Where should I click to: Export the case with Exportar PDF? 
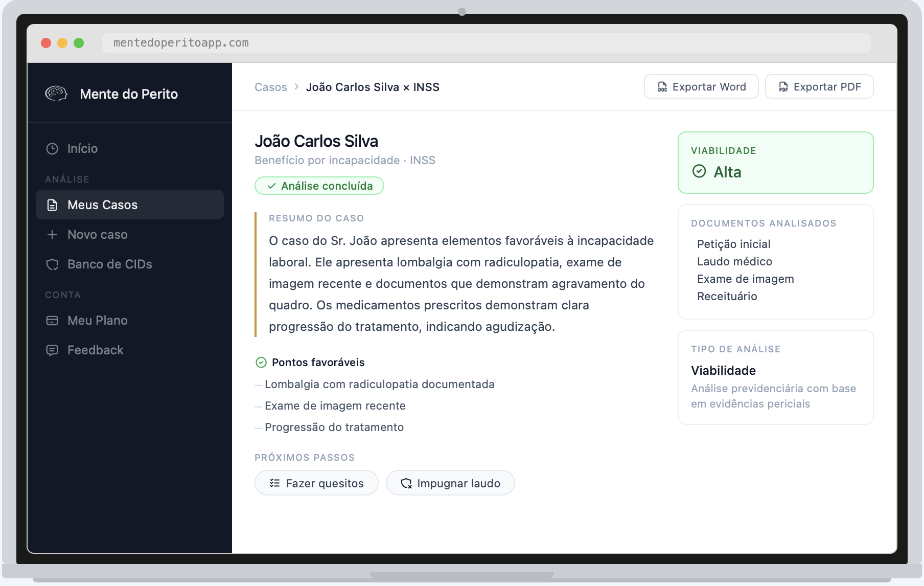coord(819,87)
